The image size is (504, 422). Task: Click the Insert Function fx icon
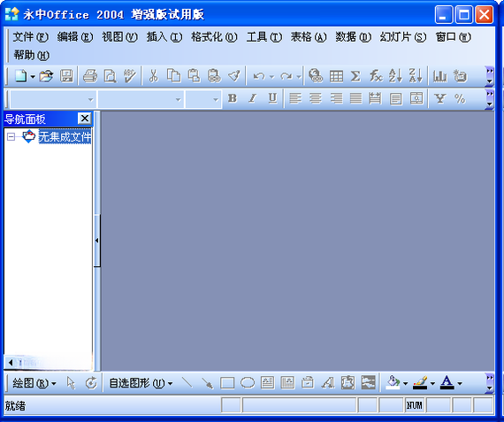click(376, 76)
